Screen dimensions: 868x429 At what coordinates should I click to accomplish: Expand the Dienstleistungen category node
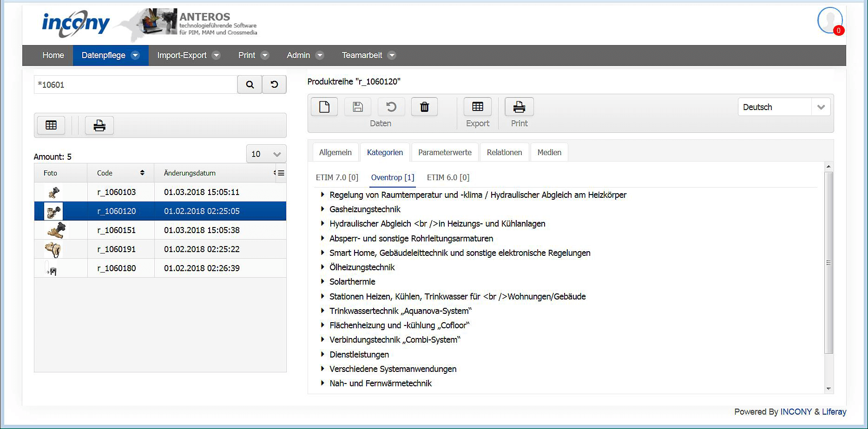pyautogui.click(x=322, y=354)
